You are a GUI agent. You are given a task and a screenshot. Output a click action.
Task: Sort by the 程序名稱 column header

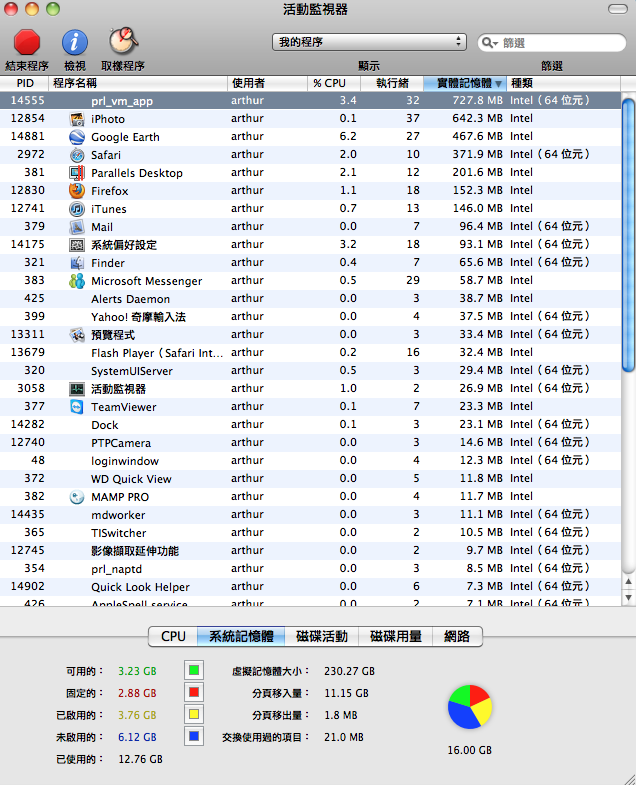tap(138, 83)
